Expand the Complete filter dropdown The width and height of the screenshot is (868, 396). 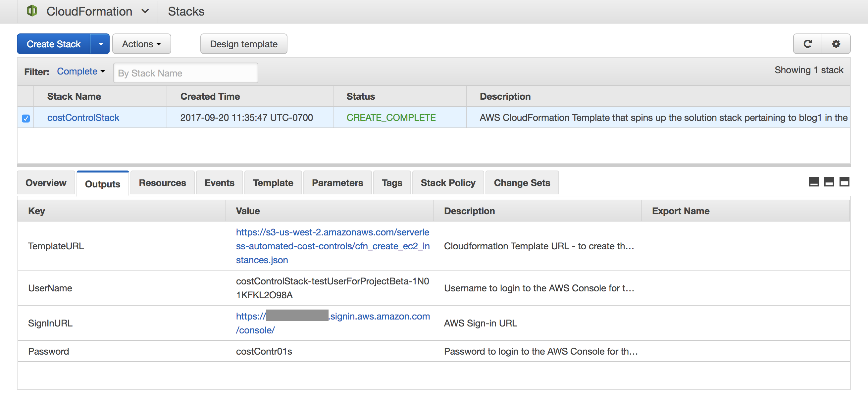point(81,72)
